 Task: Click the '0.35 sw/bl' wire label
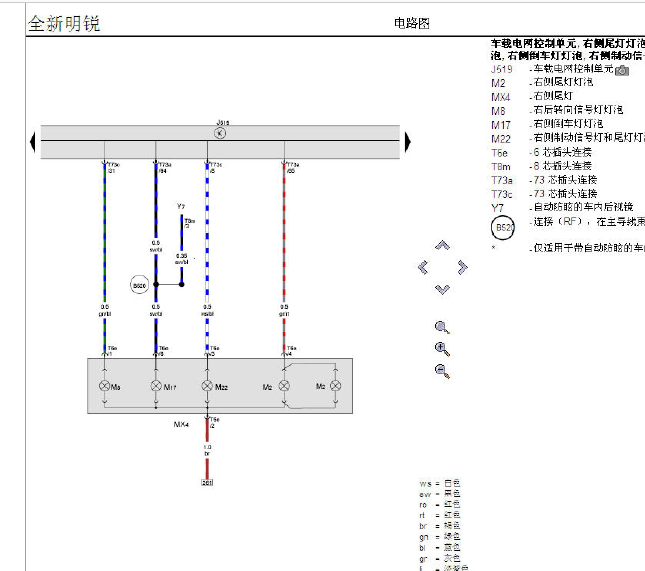coord(181,259)
